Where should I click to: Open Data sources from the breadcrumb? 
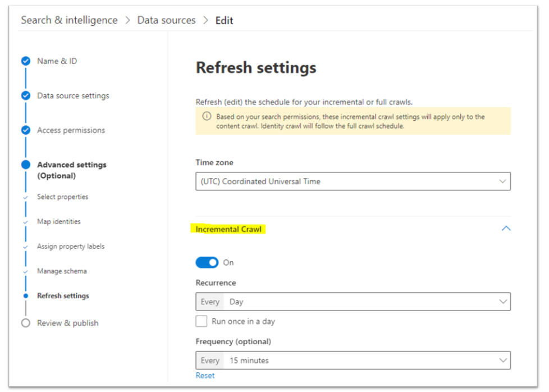(x=166, y=20)
